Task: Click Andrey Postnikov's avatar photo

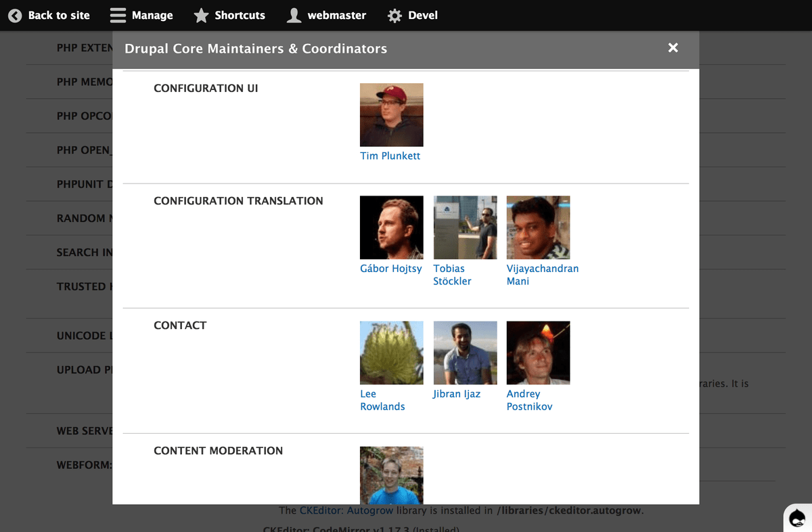Action: coord(538,353)
